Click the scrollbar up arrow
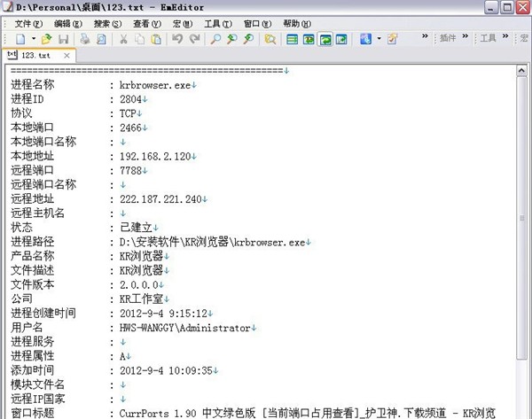 (521, 71)
